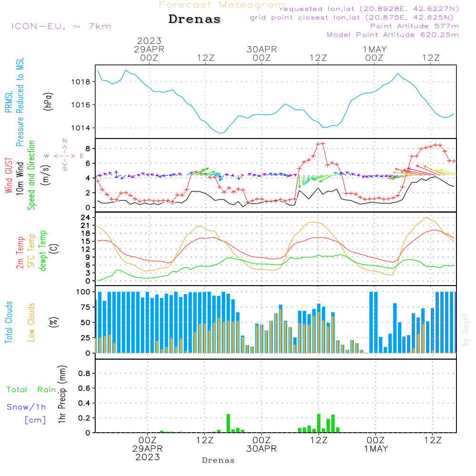
Task: Click the '0.4' precipitation tick label
Action: (x=84, y=403)
